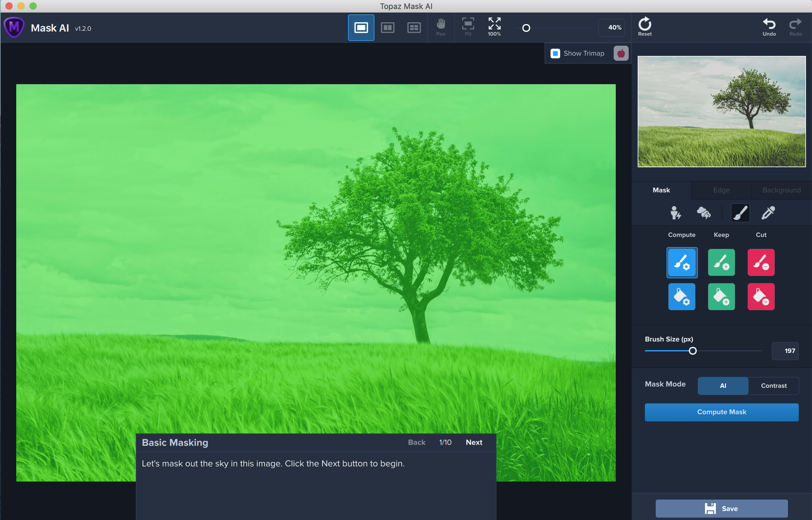The image size is (812, 520).
Task: Click the auto-detect sky icon
Action: [x=704, y=213]
